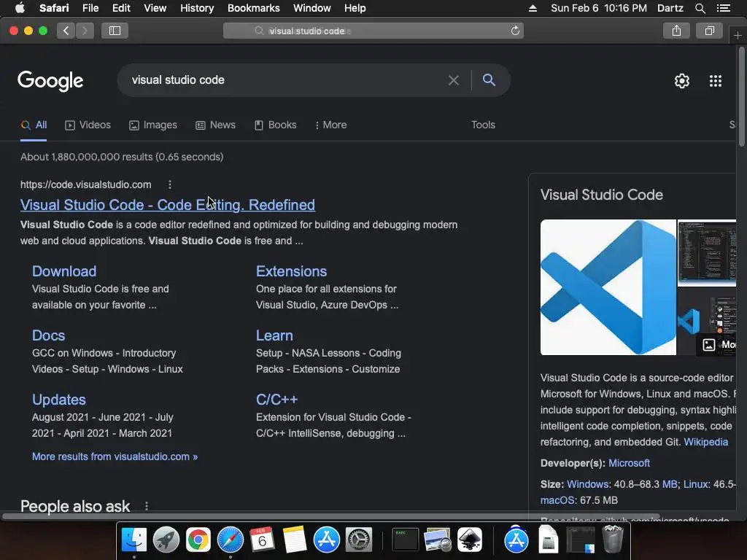Switch to the Images results tab

pos(153,125)
